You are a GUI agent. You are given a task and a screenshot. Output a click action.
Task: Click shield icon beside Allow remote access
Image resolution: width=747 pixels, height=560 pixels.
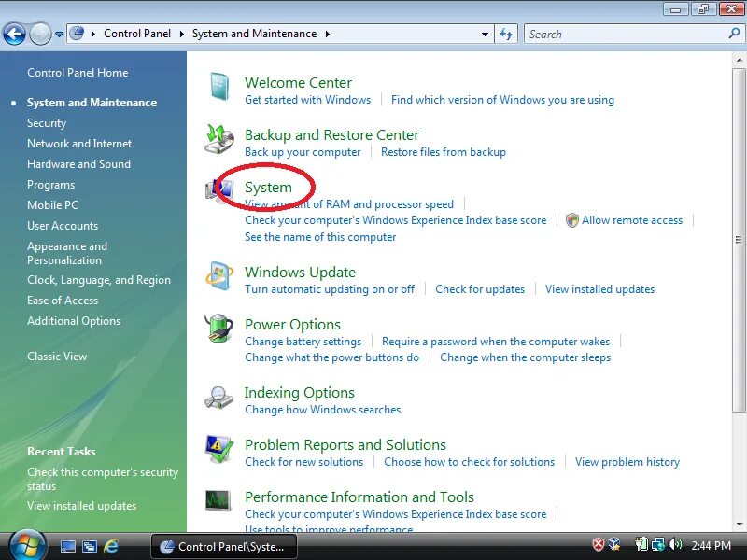[571, 219]
